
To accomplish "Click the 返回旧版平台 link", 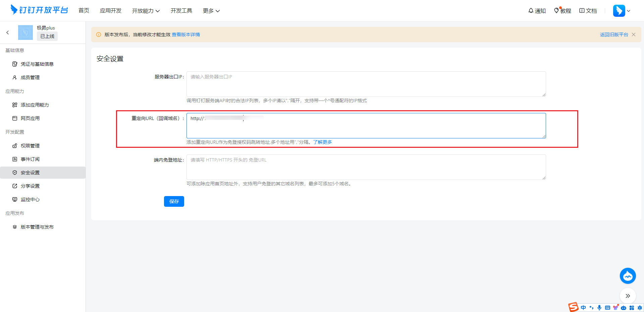I will tap(614, 35).
